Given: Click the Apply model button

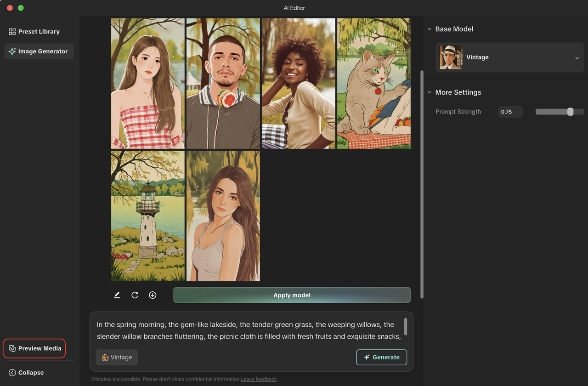Looking at the screenshot, I should (x=292, y=295).
